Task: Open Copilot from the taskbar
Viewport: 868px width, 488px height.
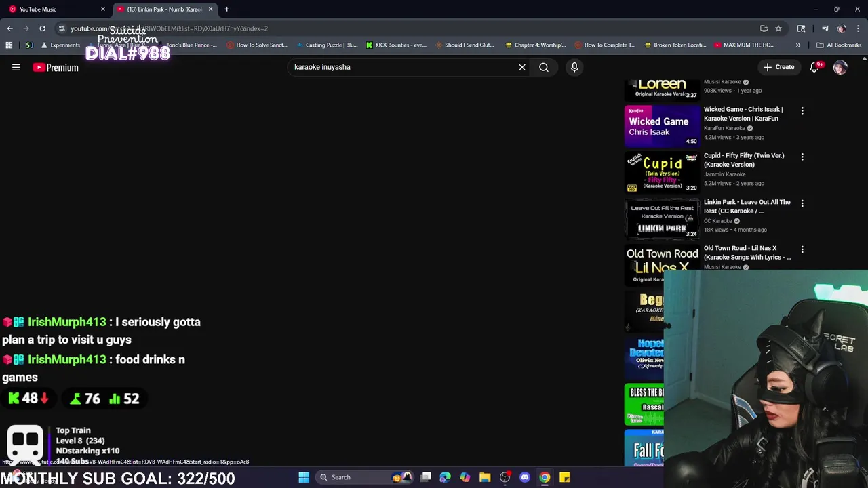Action: click(x=465, y=477)
